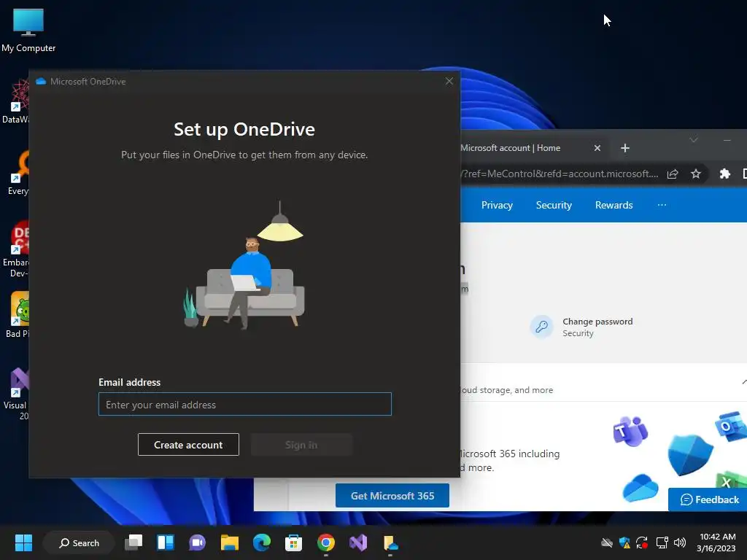Open the volume speaker tray icon
The height and width of the screenshot is (560, 747).
(x=680, y=542)
